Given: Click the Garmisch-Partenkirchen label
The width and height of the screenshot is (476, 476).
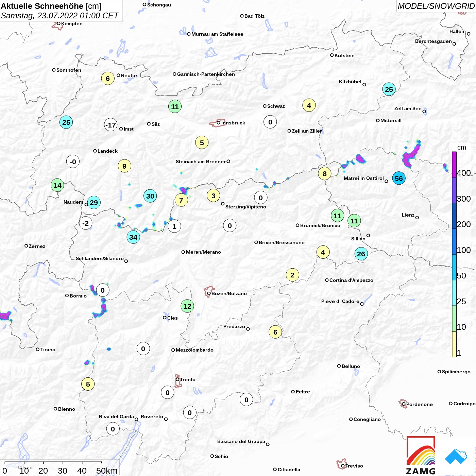Looking at the screenshot, I should coord(206,74).
